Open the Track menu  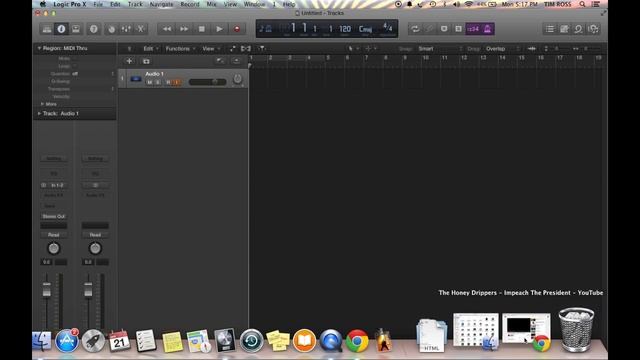point(135,4)
